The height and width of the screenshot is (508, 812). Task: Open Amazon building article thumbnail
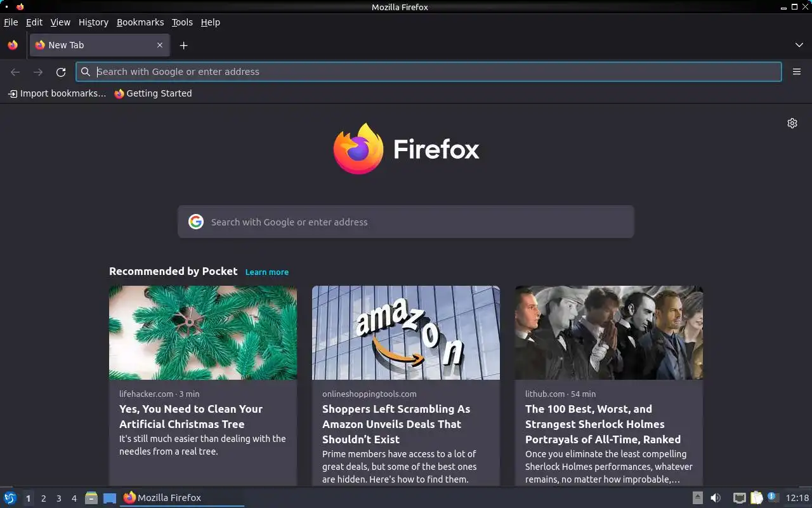(x=406, y=333)
